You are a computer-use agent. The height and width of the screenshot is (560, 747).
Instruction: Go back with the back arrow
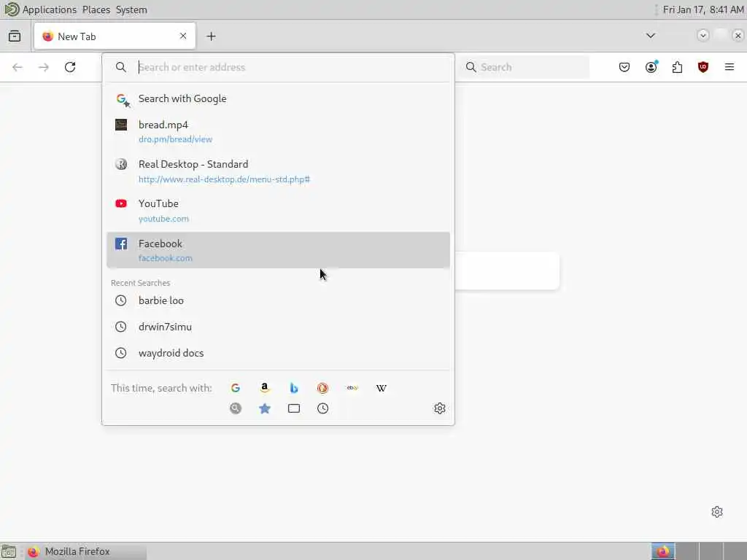tap(18, 67)
